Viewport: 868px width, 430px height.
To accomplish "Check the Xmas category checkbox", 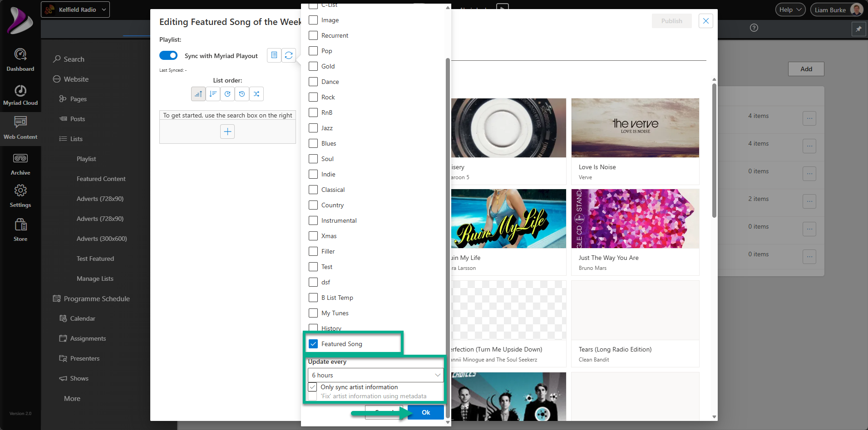I will pos(313,236).
